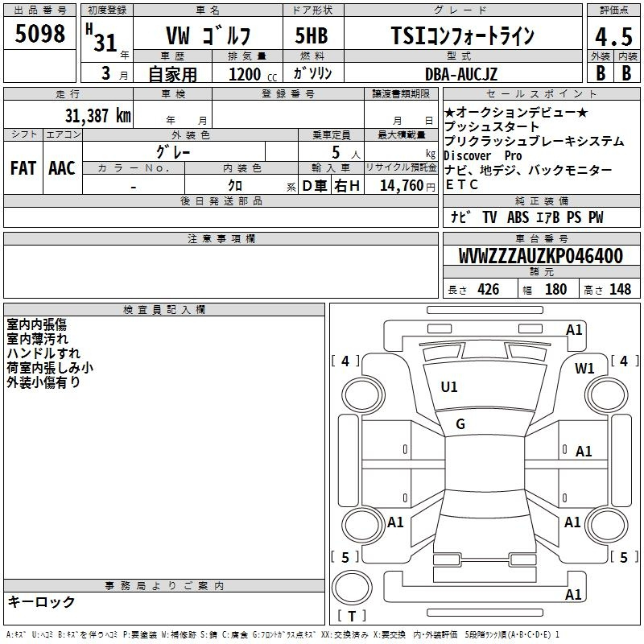Select vehicle history 自家用
The image size is (644, 644).
tap(172, 74)
